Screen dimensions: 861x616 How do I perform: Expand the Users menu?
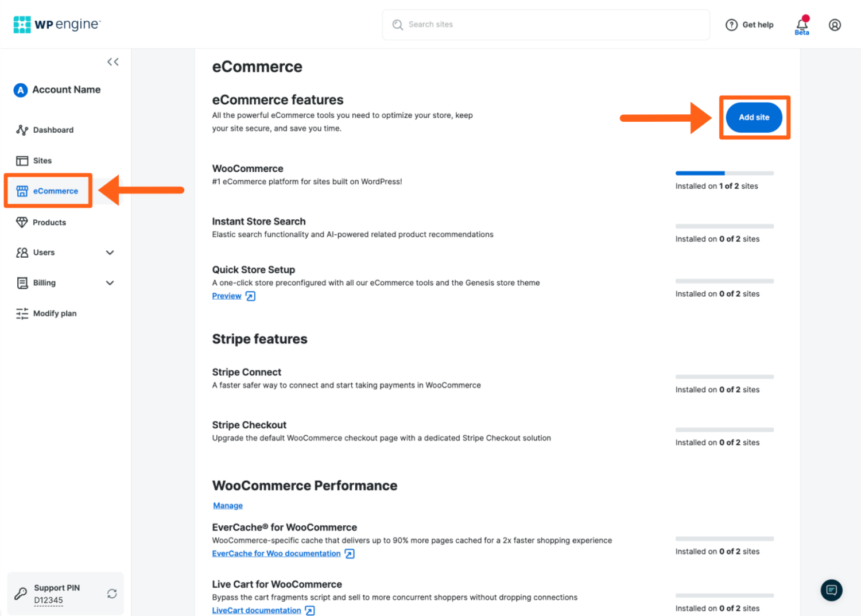[x=110, y=253]
